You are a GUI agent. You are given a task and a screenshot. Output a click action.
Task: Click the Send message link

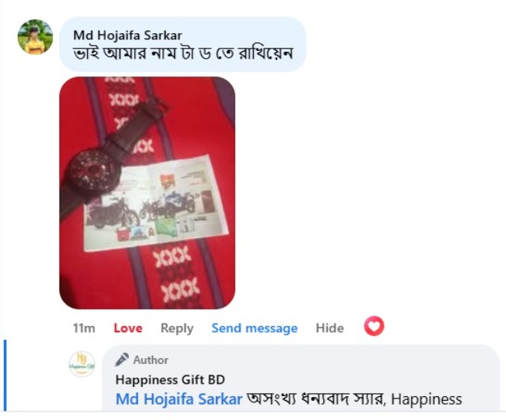pos(255,328)
